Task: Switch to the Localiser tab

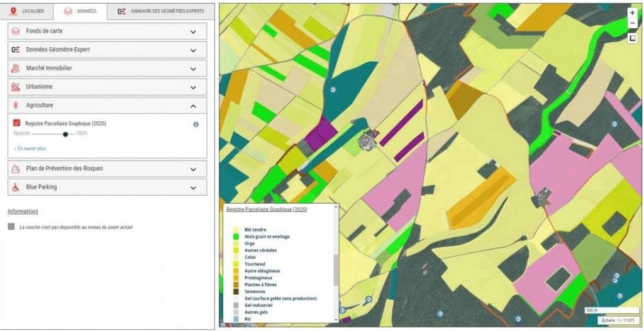Action: pyautogui.click(x=26, y=11)
